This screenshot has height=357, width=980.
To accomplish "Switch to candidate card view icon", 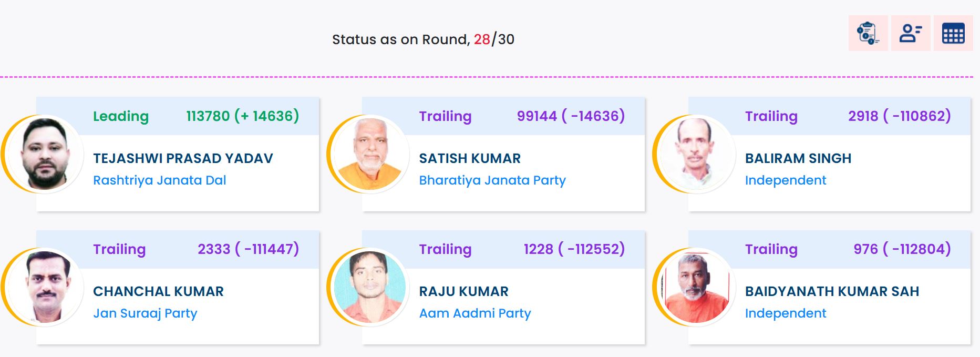I will [910, 33].
